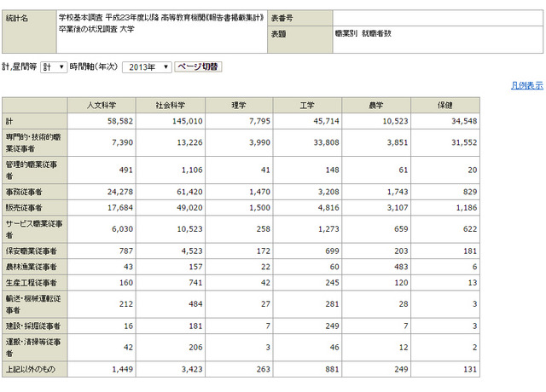Open the 計,昼間等 dropdown showing 計
Image resolution: width=546 pixels, height=392 pixels.
54,66
